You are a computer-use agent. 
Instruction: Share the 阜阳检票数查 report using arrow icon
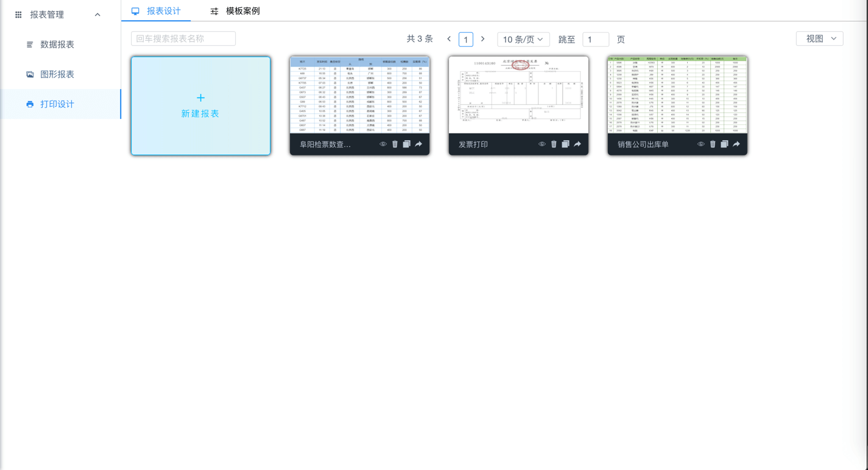(x=418, y=144)
